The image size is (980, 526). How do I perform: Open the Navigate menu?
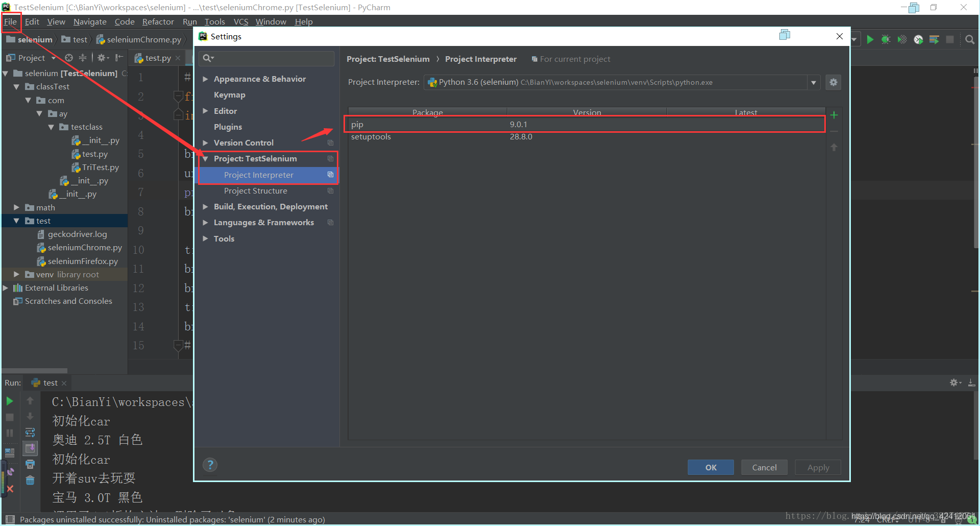[90, 21]
